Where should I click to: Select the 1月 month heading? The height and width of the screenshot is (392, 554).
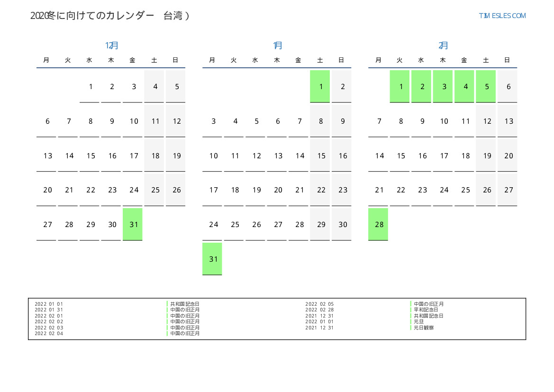pos(277,45)
